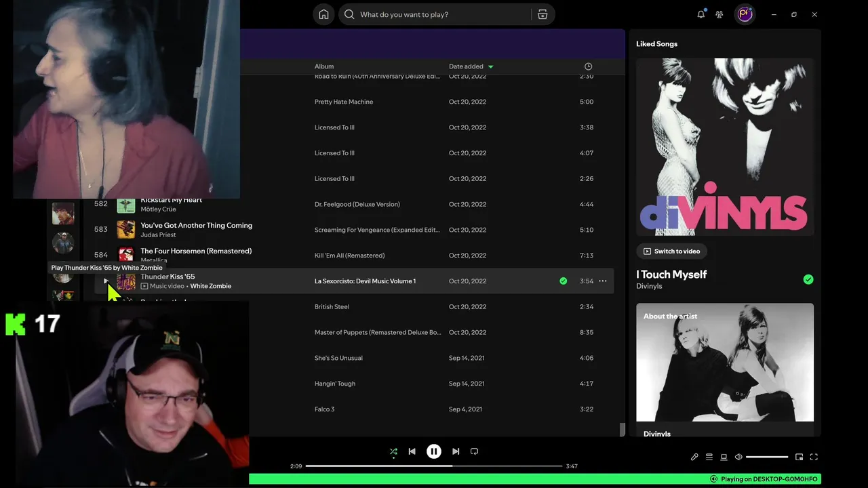Image resolution: width=868 pixels, height=488 pixels.
Task: Open album Kill 'Em All (Remastered)
Action: (x=349, y=256)
